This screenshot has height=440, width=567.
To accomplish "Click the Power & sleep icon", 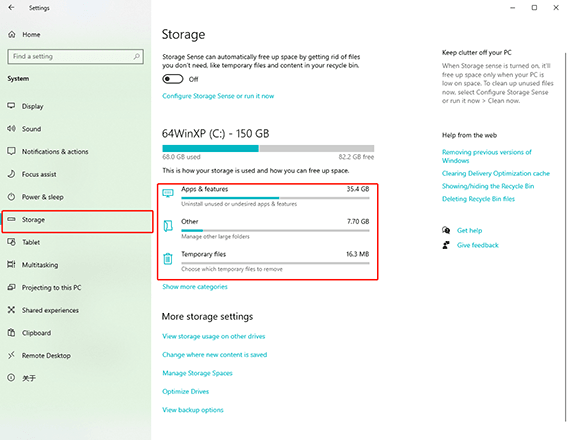I will [12, 197].
